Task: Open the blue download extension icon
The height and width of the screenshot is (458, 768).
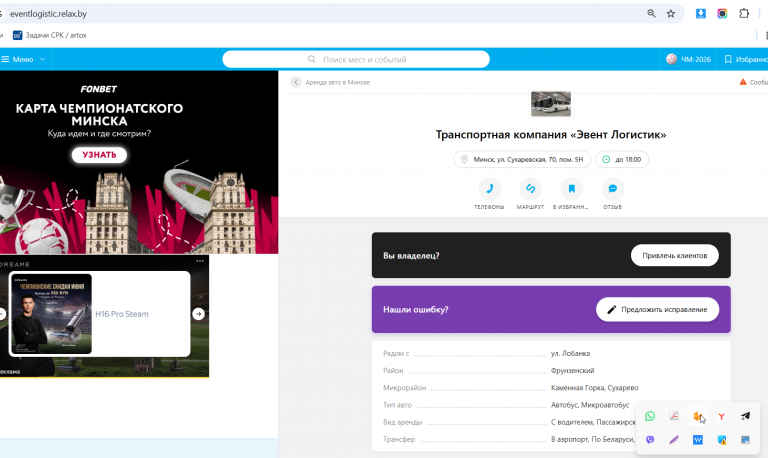Action: [701, 14]
